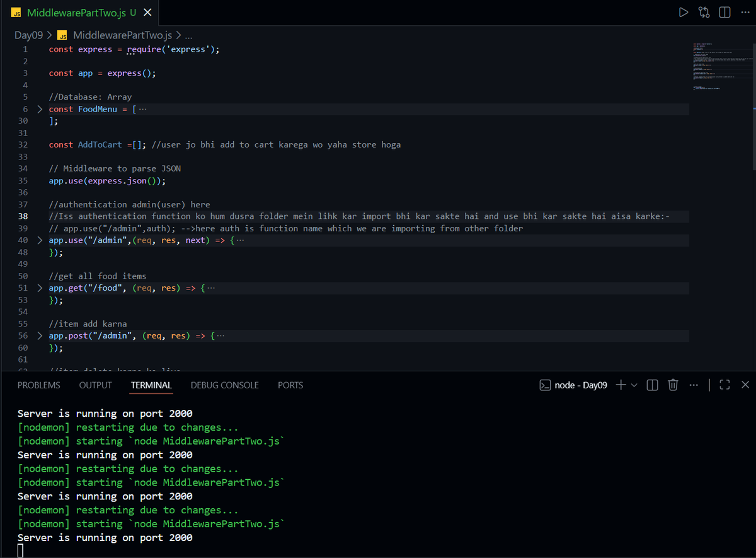Open MiddlewarePartTwo.js breadcrumb item
The height and width of the screenshot is (558, 756).
tap(122, 35)
